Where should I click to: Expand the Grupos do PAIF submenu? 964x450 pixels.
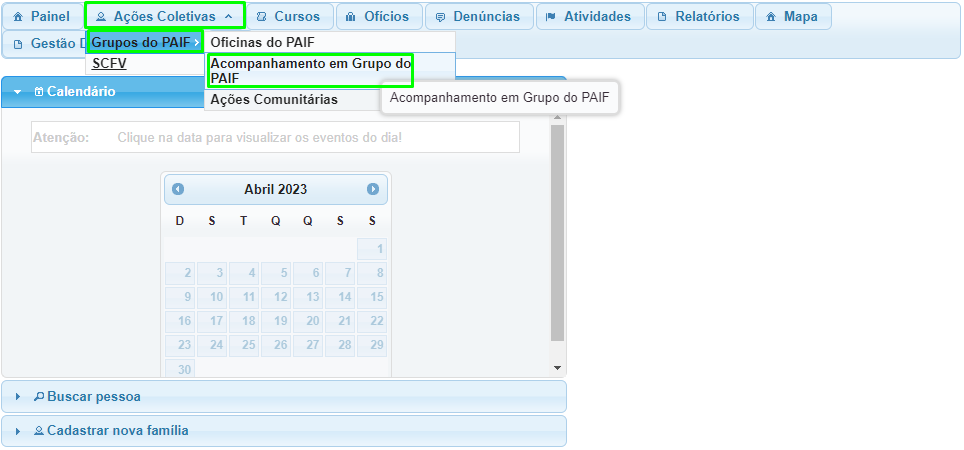coord(145,42)
